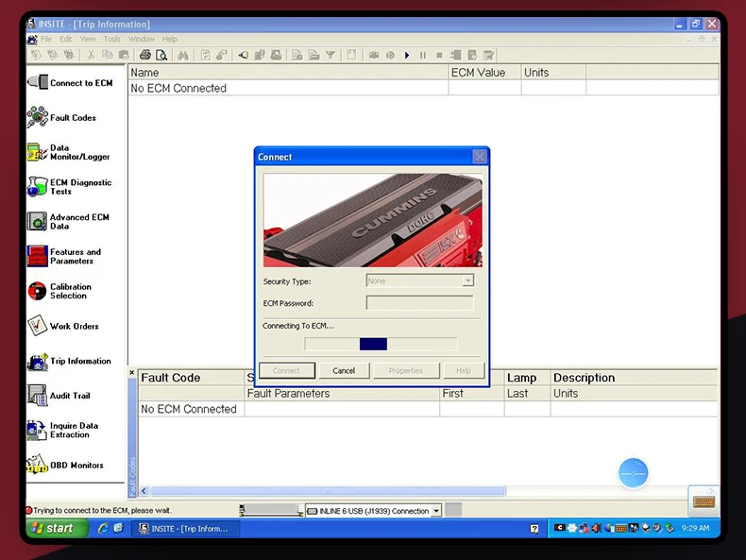Click the Stop toolbar button

439,55
